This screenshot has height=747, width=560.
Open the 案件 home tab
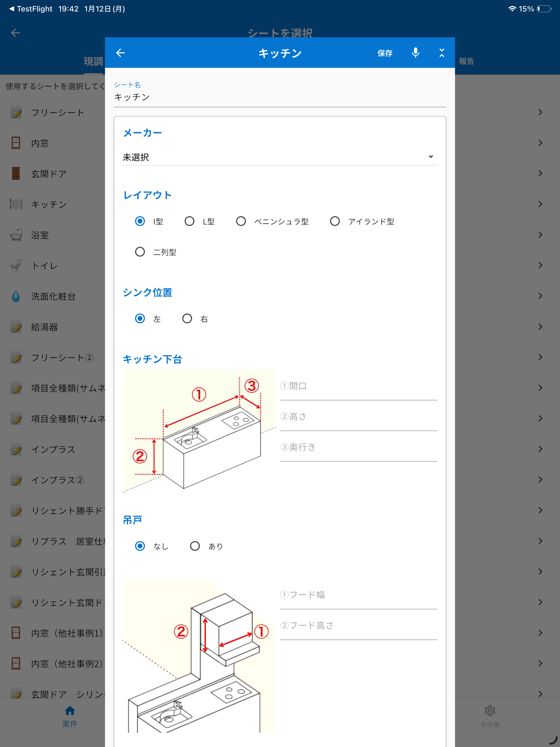click(70, 717)
